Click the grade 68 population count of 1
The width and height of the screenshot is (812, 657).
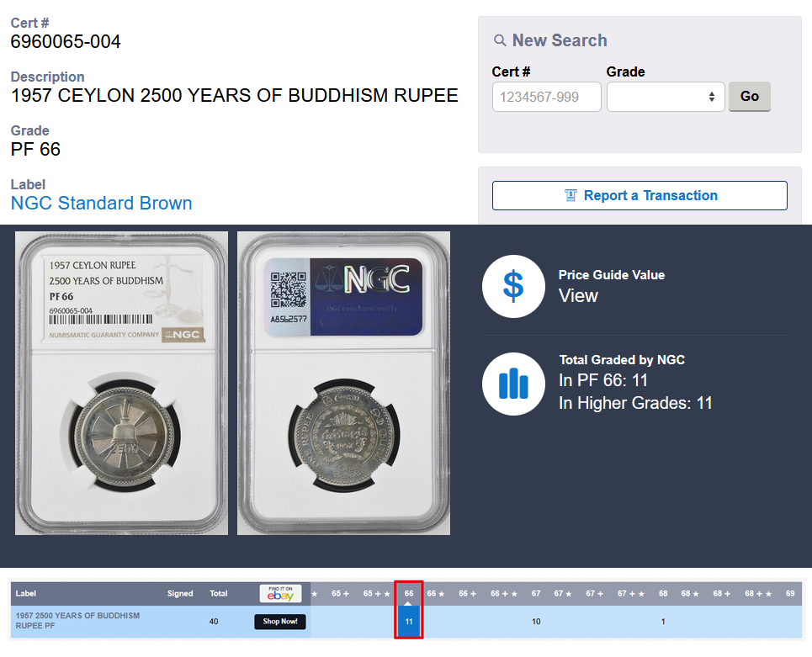point(663,622)
